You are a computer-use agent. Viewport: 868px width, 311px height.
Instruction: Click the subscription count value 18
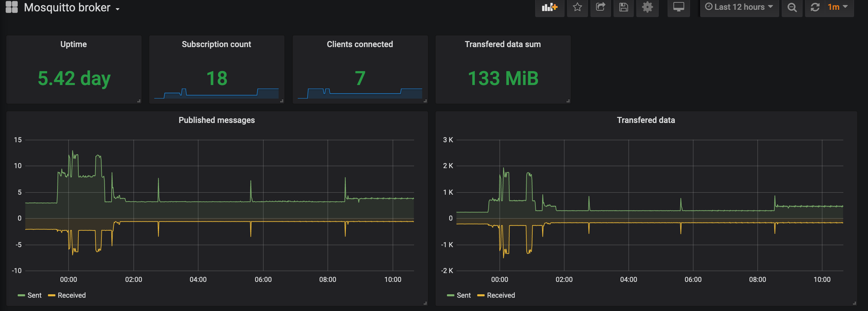217,78
